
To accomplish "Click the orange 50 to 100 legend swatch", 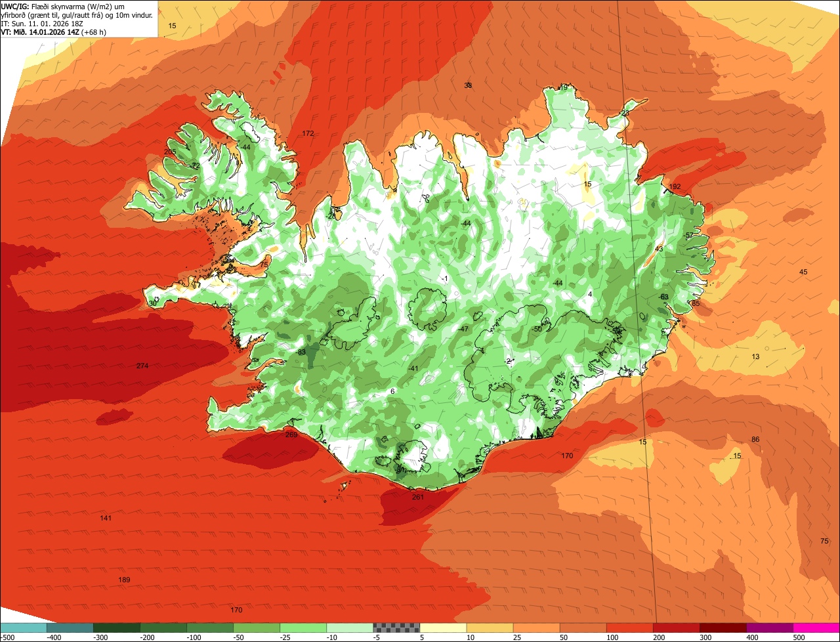I will (x=583, y=628).
